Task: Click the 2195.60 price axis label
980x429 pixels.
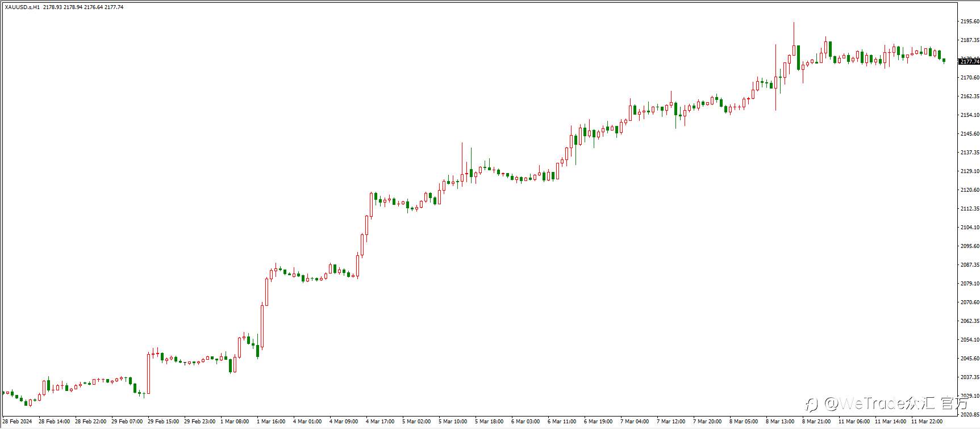Action: pos(970,22)
